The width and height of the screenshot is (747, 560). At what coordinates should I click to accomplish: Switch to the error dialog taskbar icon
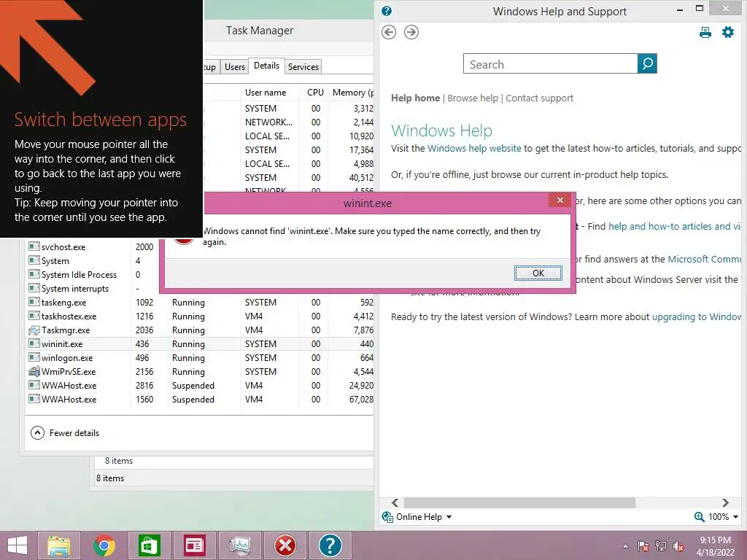(x=285, y=545)
